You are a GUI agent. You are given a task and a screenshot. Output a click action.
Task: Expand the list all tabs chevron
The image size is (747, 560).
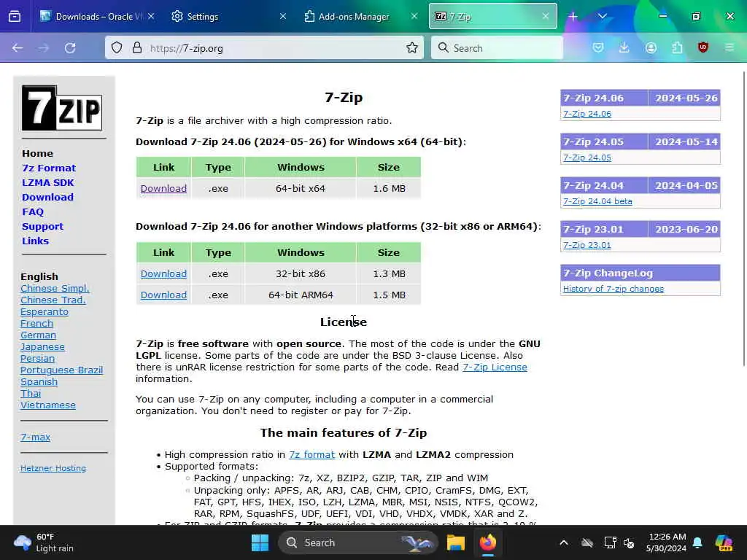(x=602, y=16)
